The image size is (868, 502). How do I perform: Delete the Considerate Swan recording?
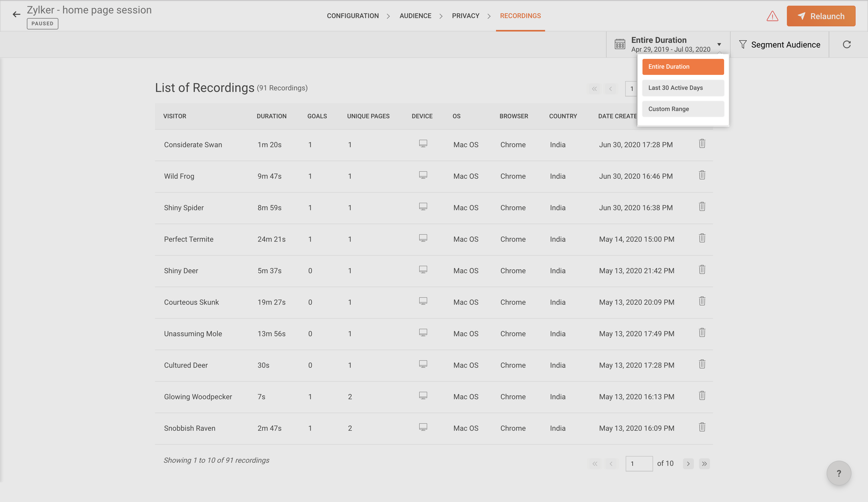[x=702, y=144]
